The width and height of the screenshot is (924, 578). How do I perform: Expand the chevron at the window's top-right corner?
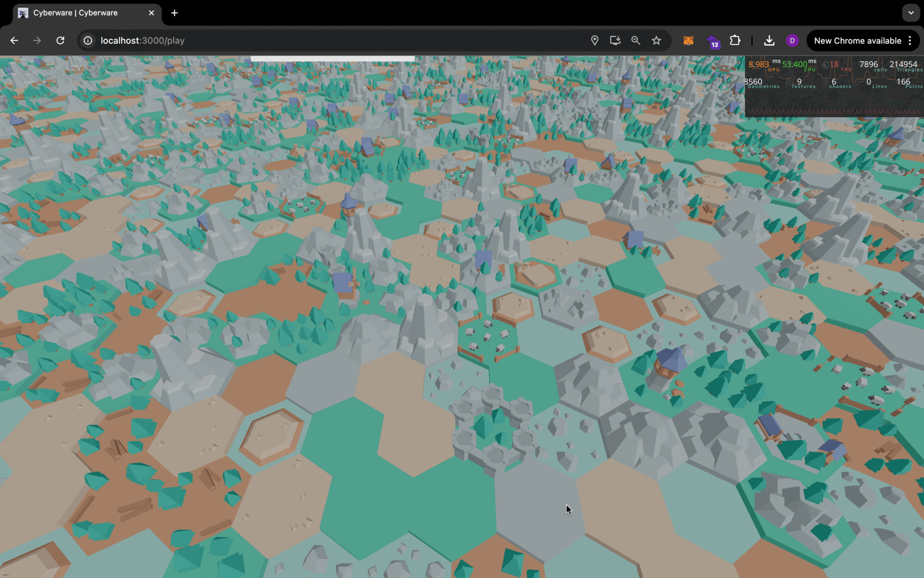click(911, 13)
